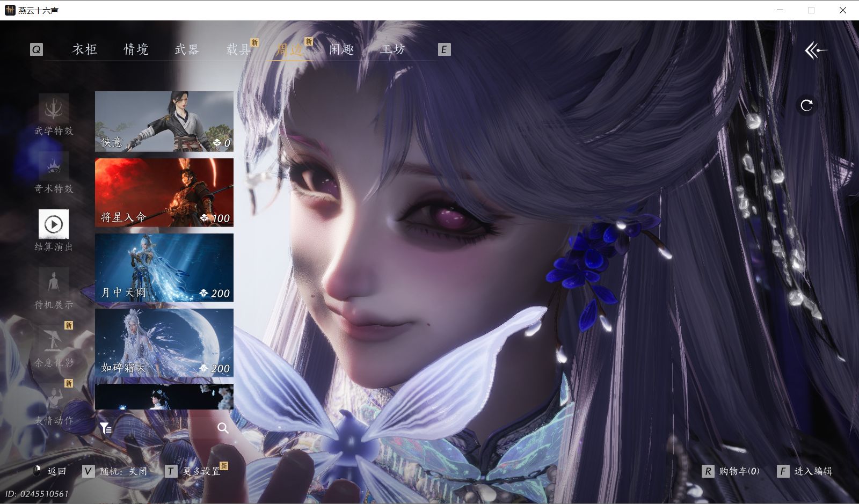Open the 余息化影 sidebar icon
Screen dimensions: 859x504
54,340
